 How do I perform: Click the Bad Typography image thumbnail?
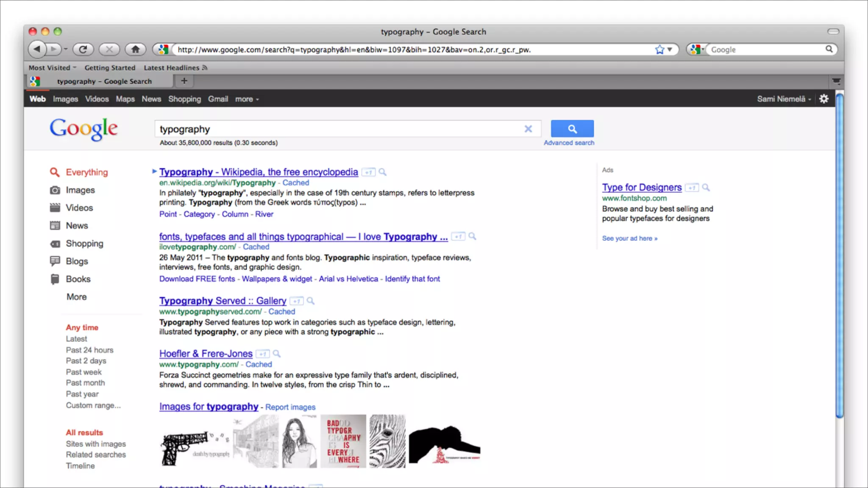tap(343, 441)
